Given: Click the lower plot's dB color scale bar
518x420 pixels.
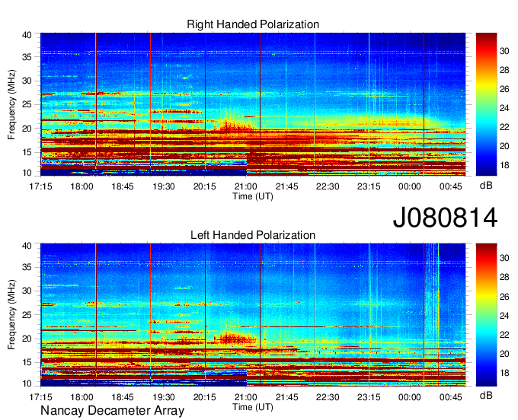Looking at the screenshot, I should pos(486,315).
